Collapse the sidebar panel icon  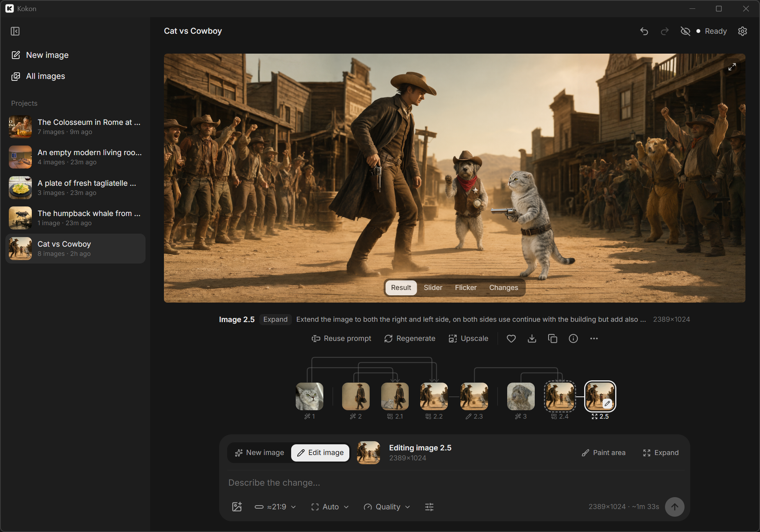coord(15,31)
